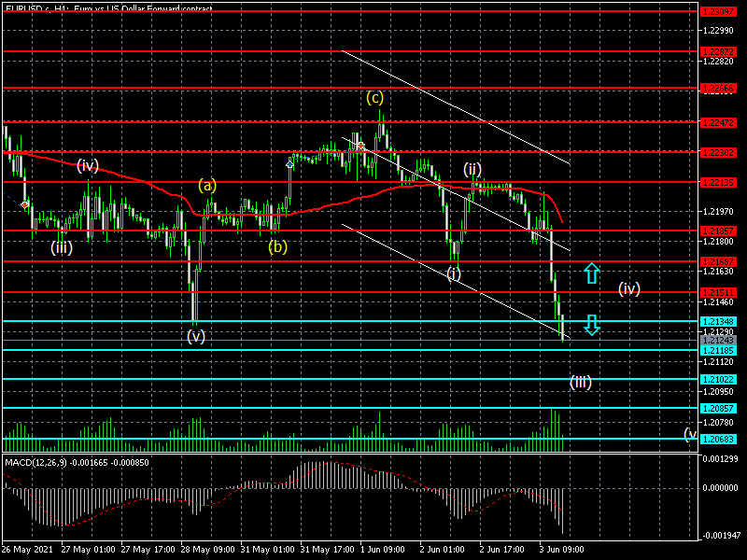Click the 1.20780 price scale value
This screenshot has width=747, height=560.
point(718,423)
